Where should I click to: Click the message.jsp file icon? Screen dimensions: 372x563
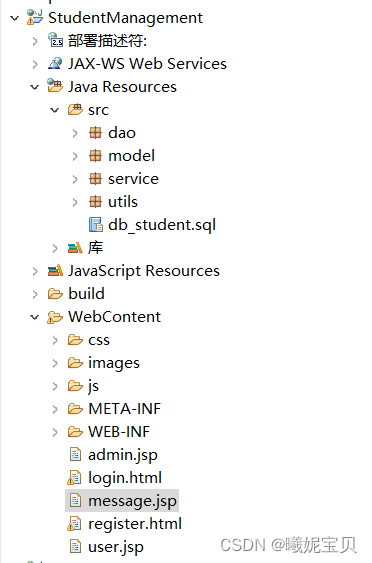(x=75, y=501)
